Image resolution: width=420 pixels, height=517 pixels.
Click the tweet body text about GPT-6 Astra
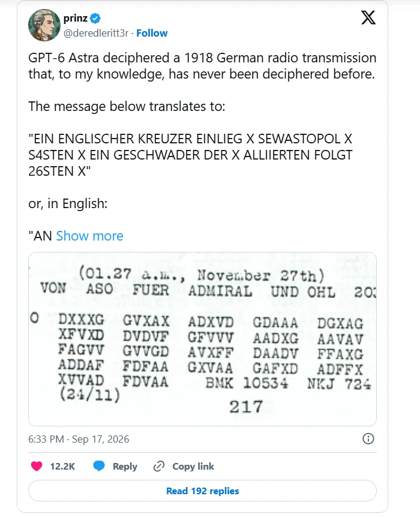click(202, 66)
